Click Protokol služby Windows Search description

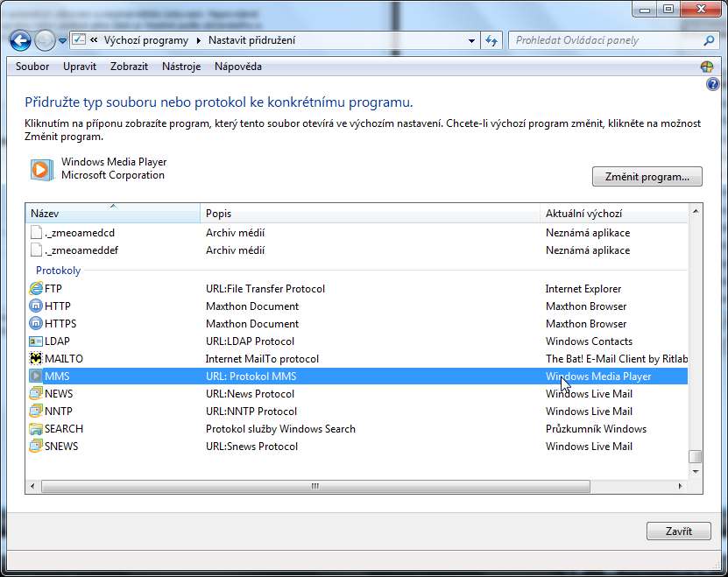280,429
